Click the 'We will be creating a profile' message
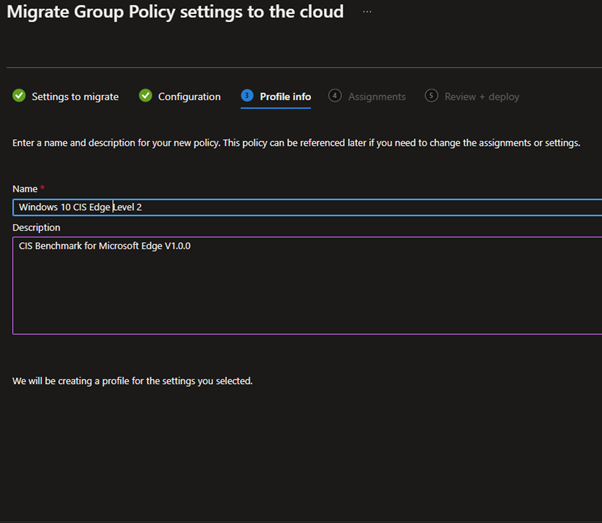The height and width of the screenshot is (523, 602). (132, 381)
